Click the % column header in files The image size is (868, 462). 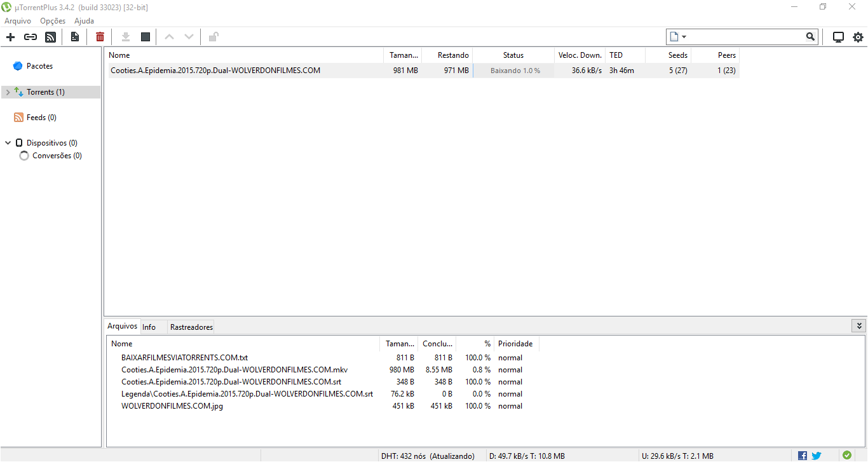[x=475, y=344]
